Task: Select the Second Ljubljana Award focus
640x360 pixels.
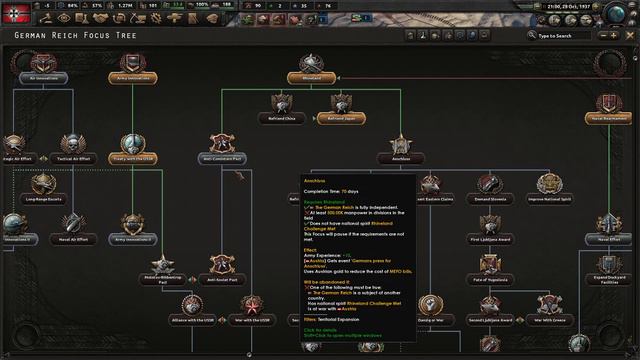Action: (x=490, y=310)
